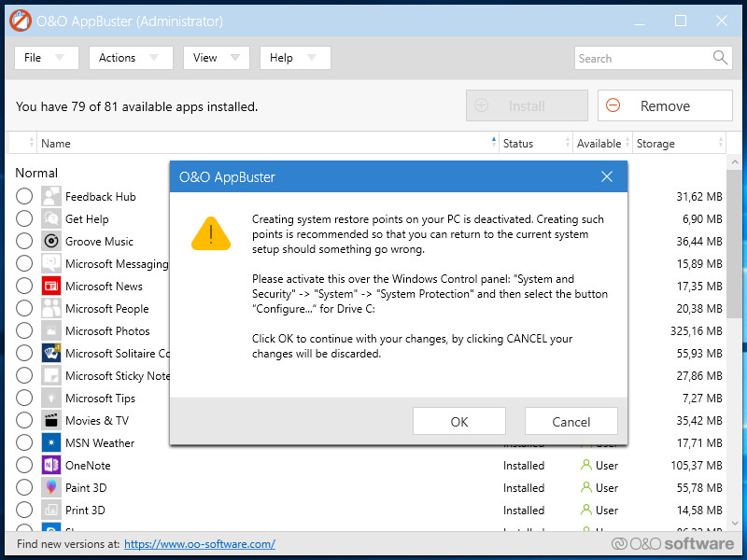Click the "MSN Weather" app name
This screenshot has width=747, height=560.
pyautogui.click(x=100, y=442)
